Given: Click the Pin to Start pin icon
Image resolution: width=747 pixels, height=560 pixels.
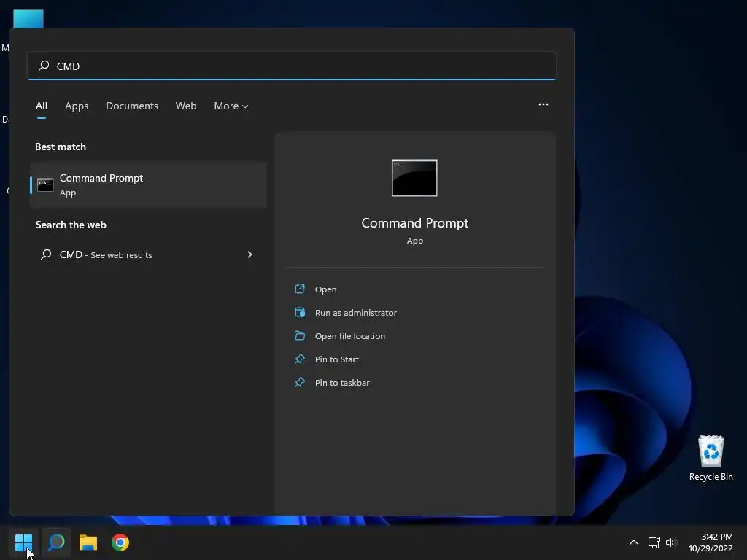Looking at the screenshot, I should coord(300,359).
